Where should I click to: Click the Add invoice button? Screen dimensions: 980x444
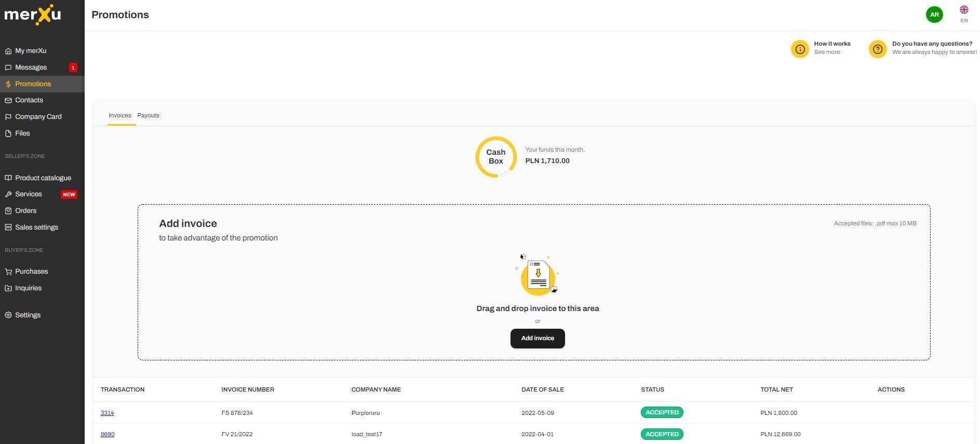(x=538, y=338)
